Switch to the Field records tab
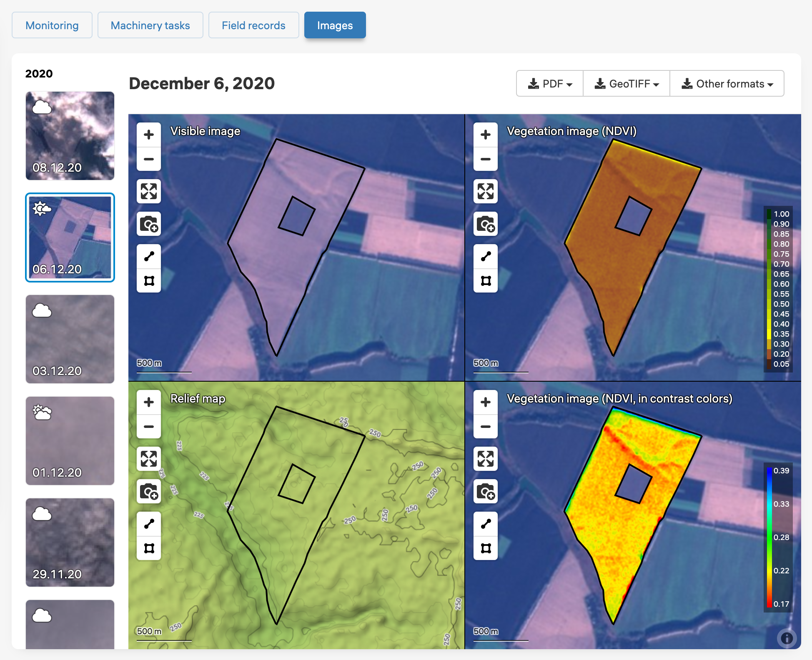Image resolution: width=812 pixels, height=660 pixels. pyautogui.click(x=253, y=25)
